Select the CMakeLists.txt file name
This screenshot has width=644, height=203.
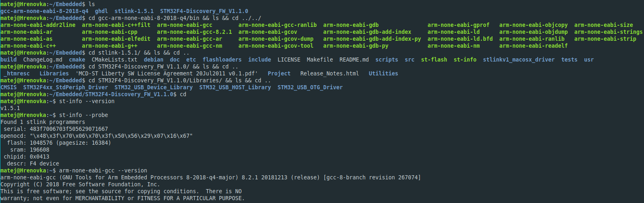tap(114, 60)
